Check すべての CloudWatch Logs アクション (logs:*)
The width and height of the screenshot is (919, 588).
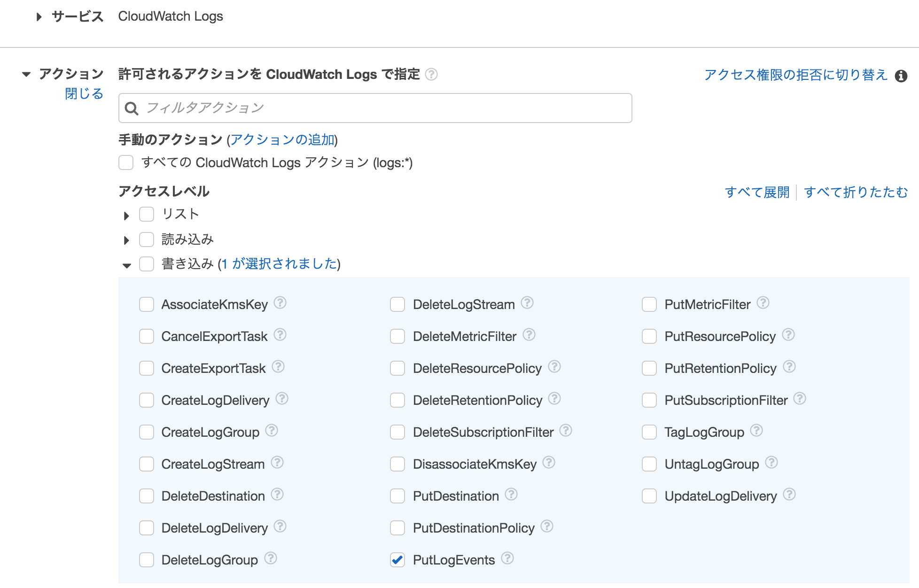[126, 162]
